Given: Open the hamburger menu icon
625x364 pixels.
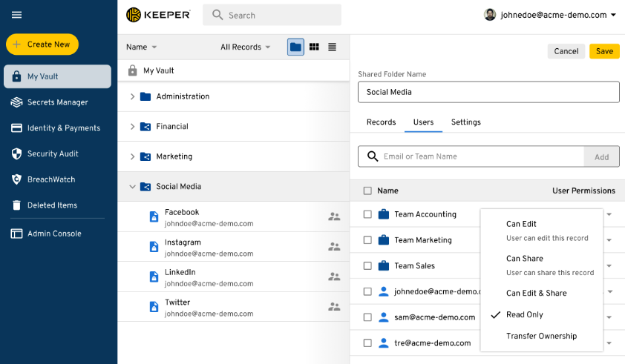Looking at the screenshot, I should [16, 15].
